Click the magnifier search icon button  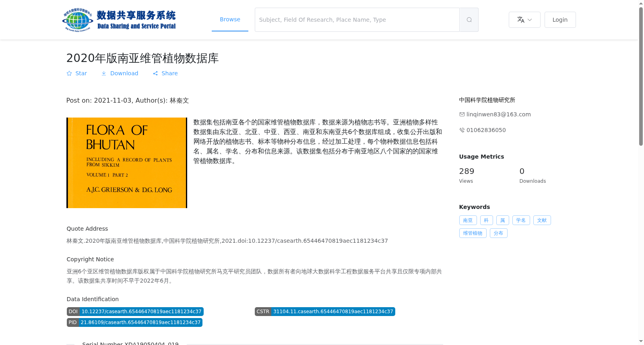(x=469, y=20)
